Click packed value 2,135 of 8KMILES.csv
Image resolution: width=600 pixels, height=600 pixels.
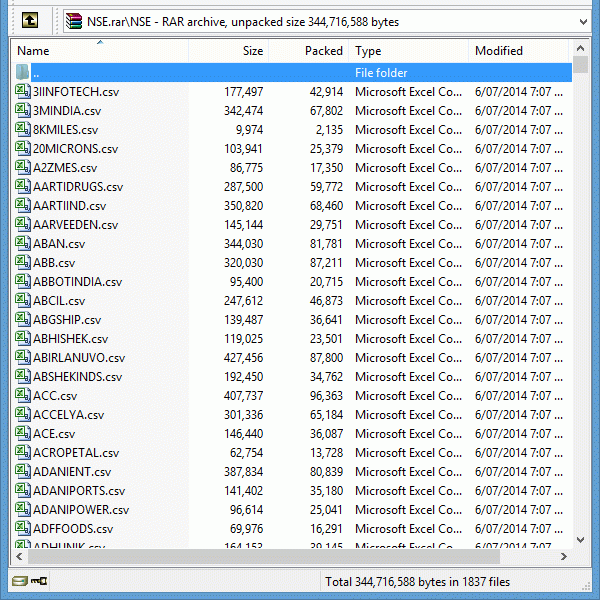329,130
